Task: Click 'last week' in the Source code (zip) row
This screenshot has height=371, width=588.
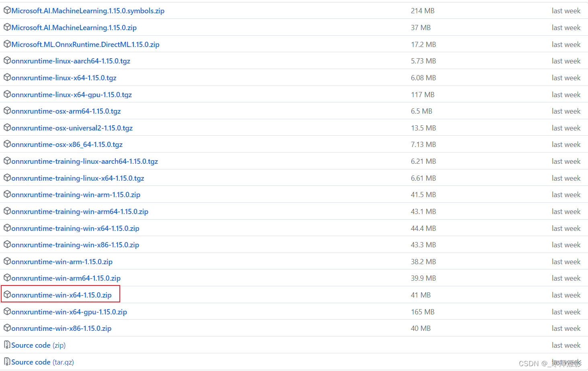Action: click(566, 345)
